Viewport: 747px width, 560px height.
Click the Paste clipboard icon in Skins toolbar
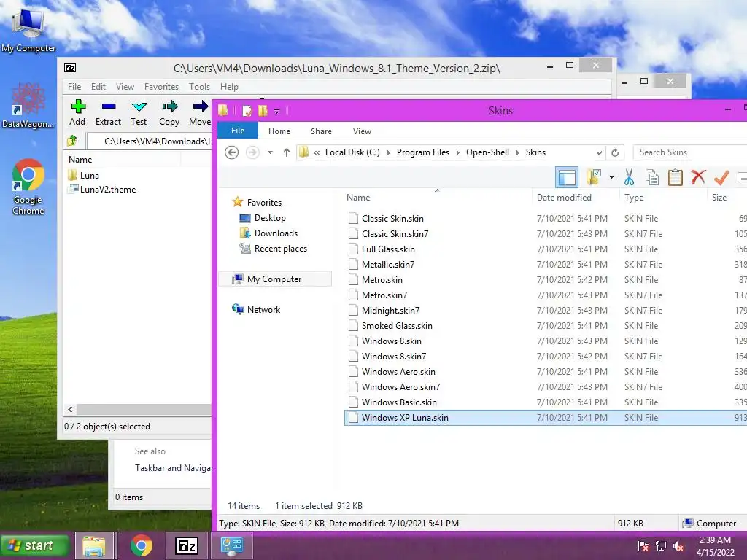675,177
